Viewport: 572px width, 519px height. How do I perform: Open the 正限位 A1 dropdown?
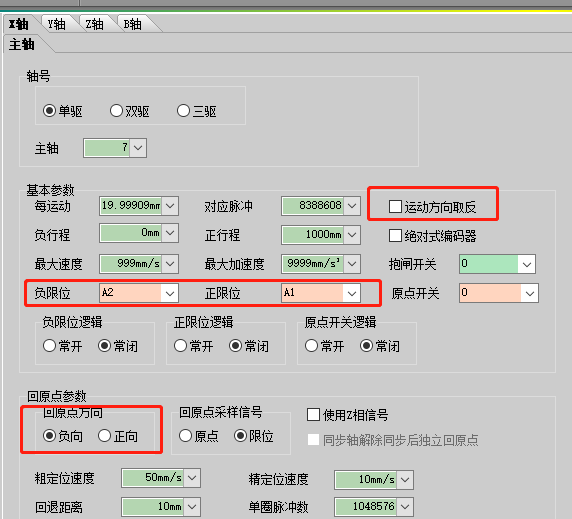352,293
